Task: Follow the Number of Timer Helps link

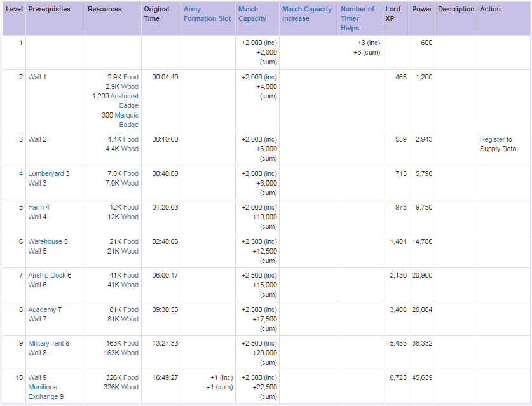Action: coord(357,18)
